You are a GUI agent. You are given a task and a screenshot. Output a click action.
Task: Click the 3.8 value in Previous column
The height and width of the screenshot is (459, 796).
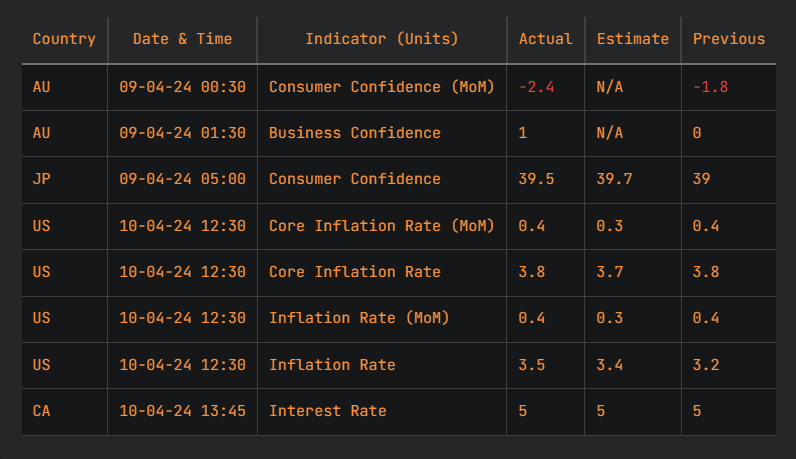tap(706, 272)
